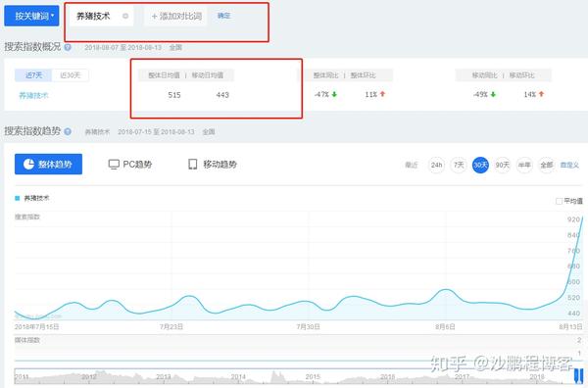Choose the 7天 time range

[x=459, y=165]
